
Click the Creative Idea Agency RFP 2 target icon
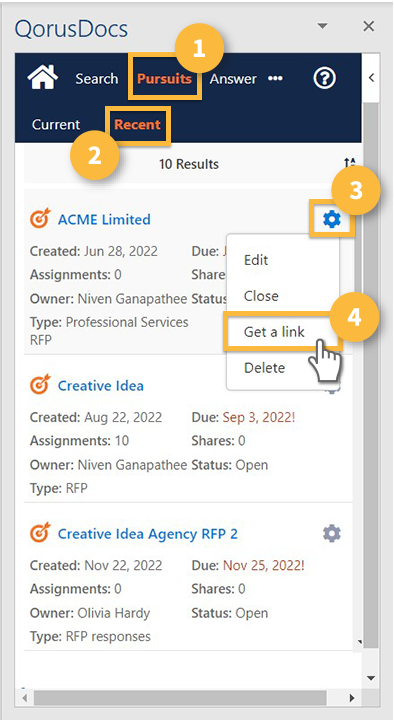click(x=40, y=533)
